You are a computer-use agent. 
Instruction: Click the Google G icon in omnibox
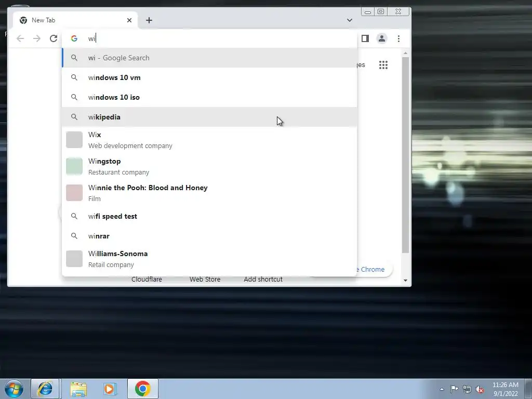pos(74,38)
